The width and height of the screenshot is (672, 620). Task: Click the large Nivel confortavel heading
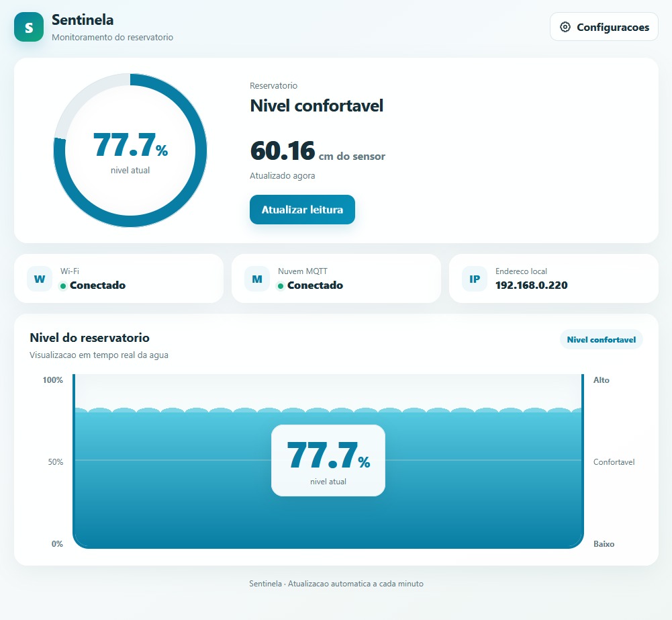[316, 105]
